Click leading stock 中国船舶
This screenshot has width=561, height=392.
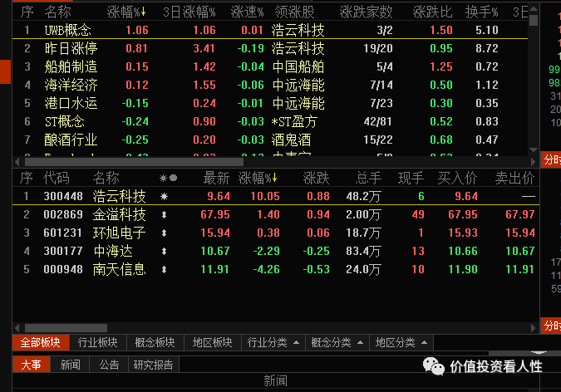[x=298, y=67]
